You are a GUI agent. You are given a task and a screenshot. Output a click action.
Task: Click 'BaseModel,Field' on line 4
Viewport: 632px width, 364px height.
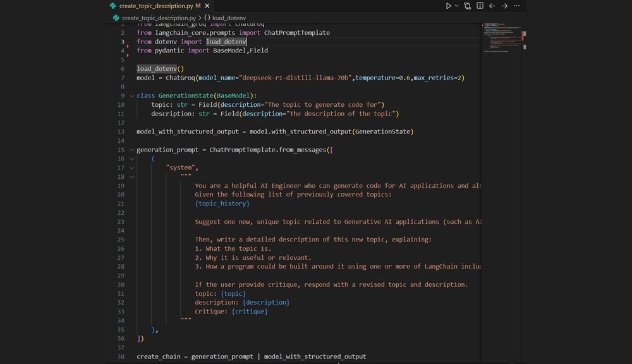[x=240, y=51]
